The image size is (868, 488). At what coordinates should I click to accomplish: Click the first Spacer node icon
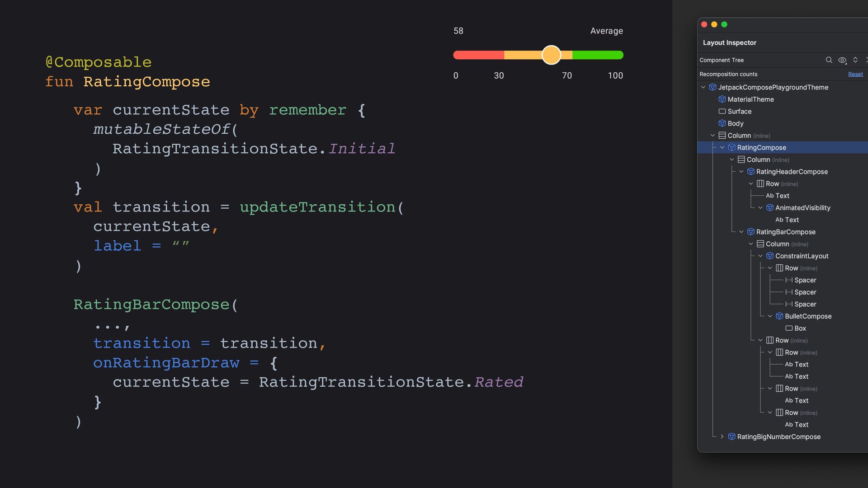[x=789, y=280]
